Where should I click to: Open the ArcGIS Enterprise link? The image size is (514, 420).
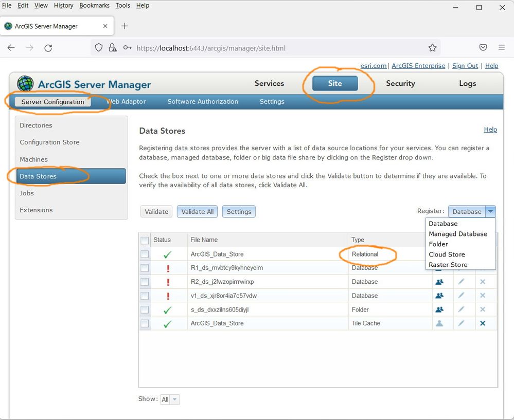(418, 66)
